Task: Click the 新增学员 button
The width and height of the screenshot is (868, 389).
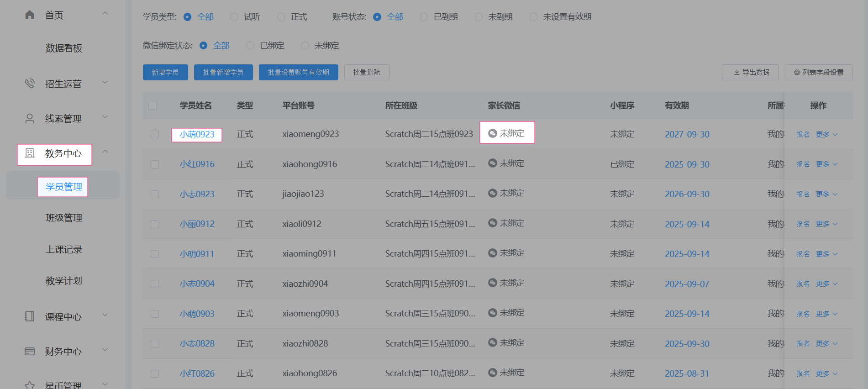Action: pos(165,72)
